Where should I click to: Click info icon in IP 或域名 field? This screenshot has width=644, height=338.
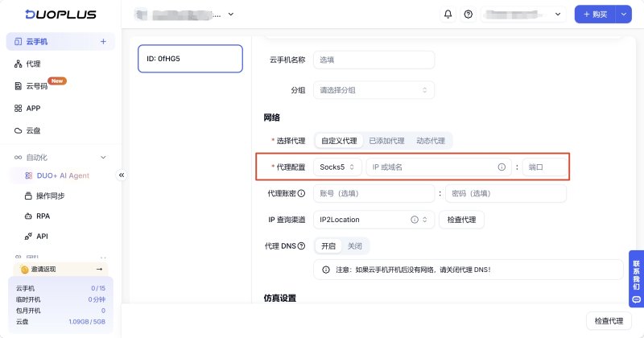pos(502,167)
